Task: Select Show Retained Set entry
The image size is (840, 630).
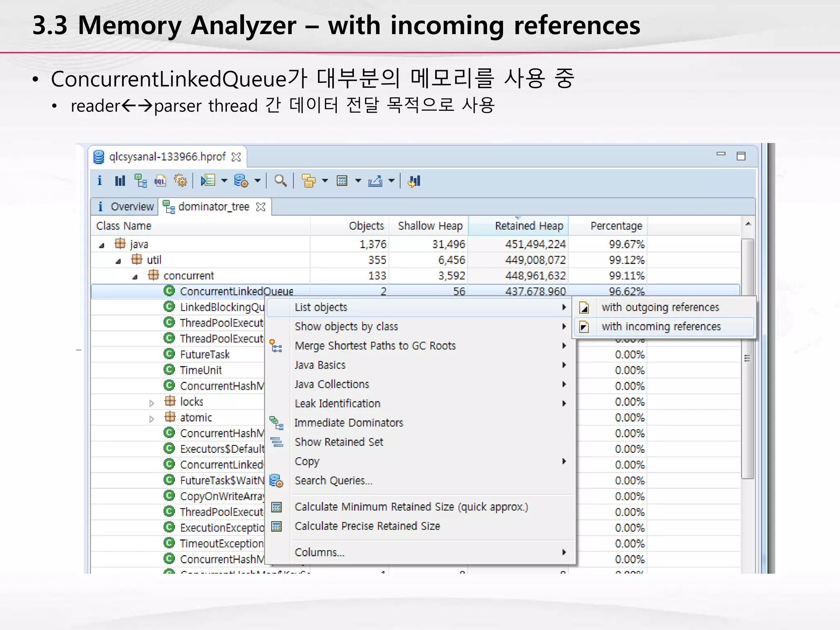Action: [420, 442]
